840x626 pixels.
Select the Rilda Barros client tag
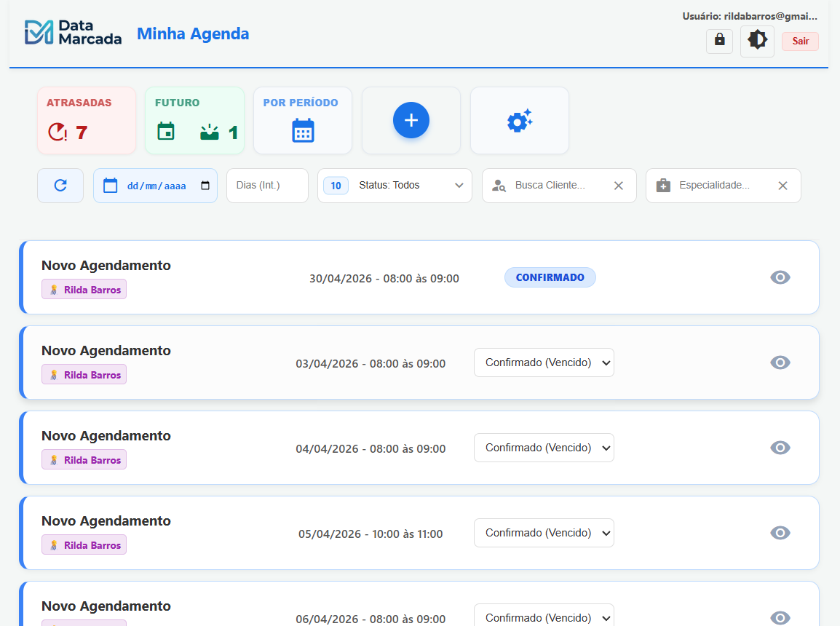(x=84, y=289)
